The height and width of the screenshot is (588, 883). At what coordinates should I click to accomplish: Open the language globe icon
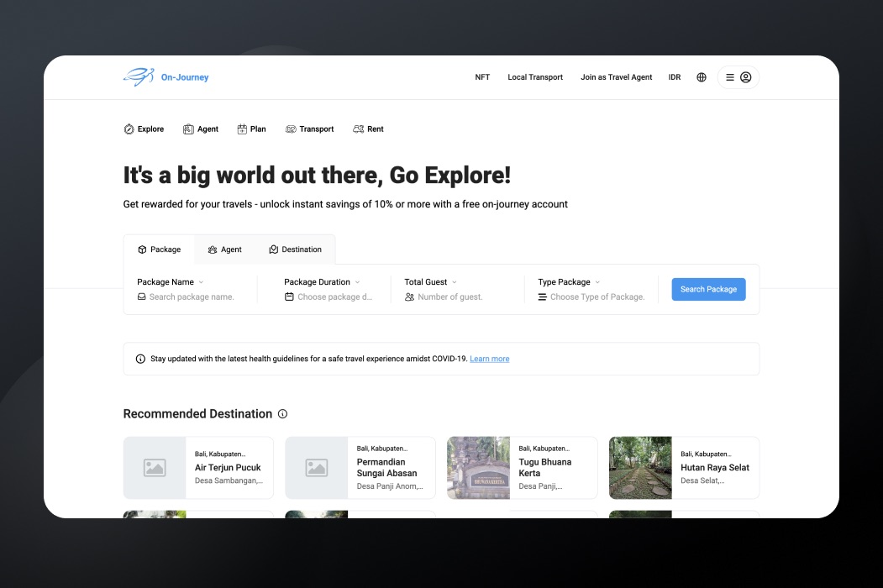(x=702, y=77)
